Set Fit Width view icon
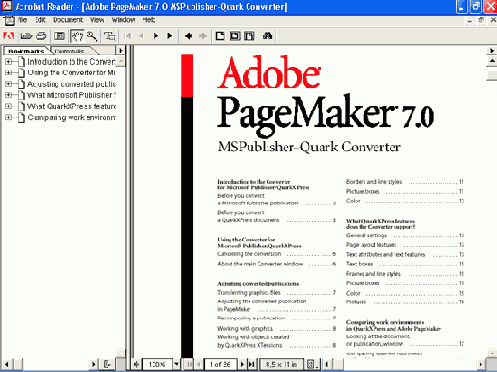 click(x=249, y=36)
